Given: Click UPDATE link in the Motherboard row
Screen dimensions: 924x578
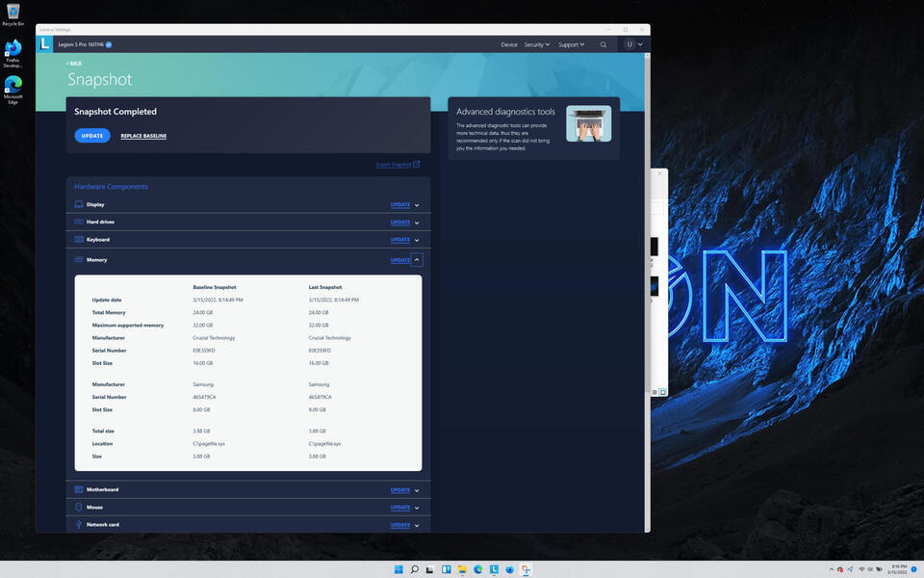Looking at the screenshot, I should (400, 490).
